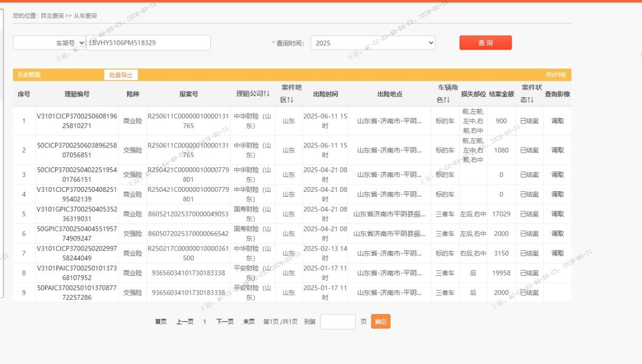This screenshot has height=364, width=642.
Task: Click the orange 确定 button
Action: 380,322
